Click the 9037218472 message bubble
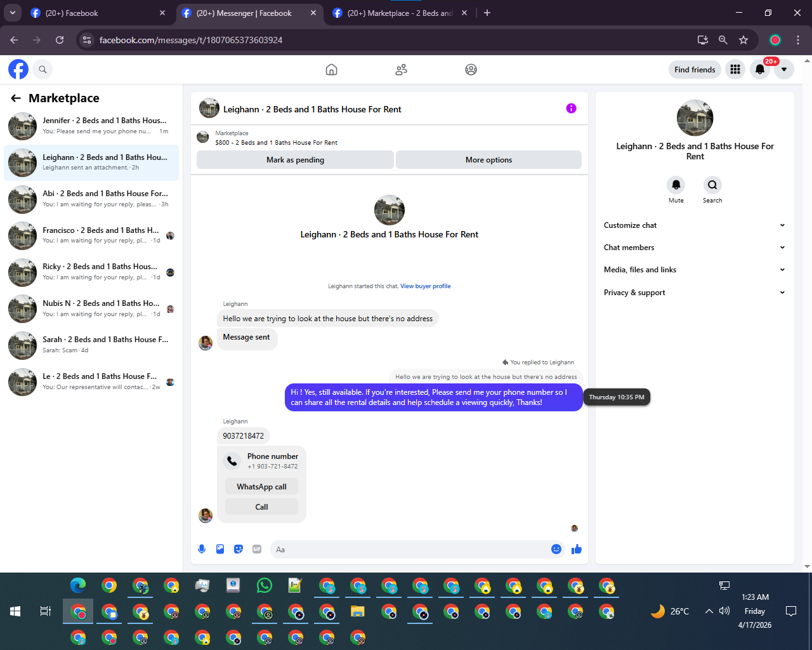The height and width of the screenshot is (650, 812). pyautogui.click(x=244, y=436)
